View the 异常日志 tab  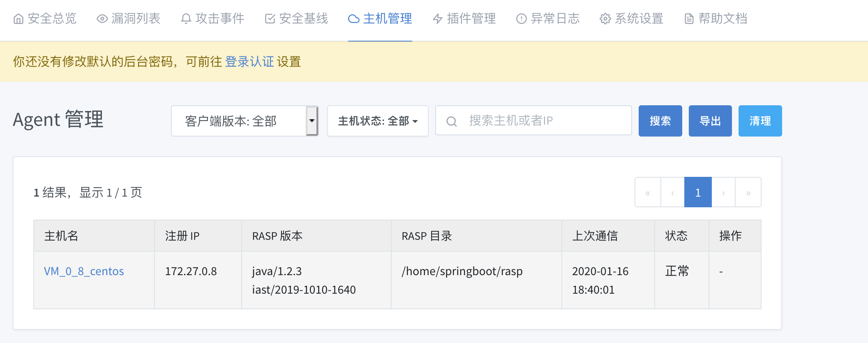(x=548, y=19)
